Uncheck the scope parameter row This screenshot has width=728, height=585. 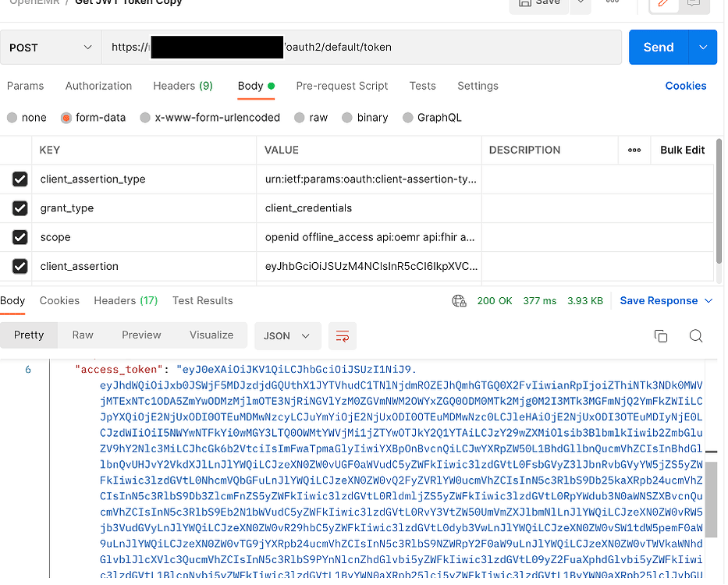[20, 237]
